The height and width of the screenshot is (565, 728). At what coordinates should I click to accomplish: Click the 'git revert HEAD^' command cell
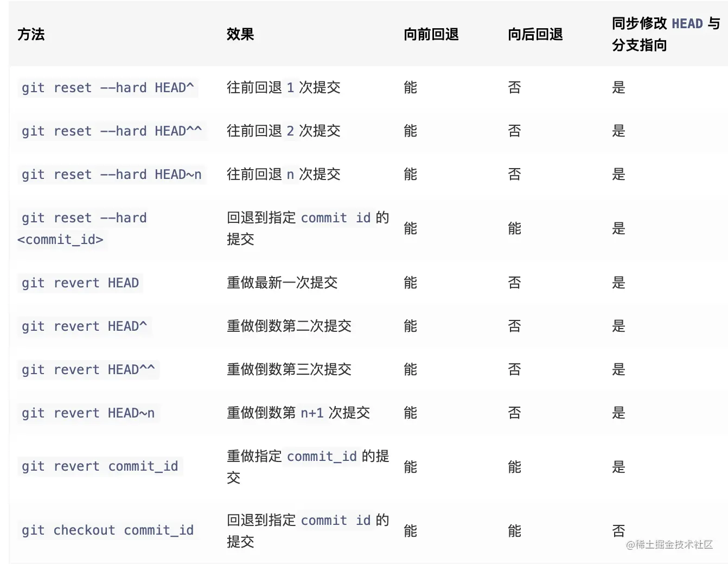click(84, 326)
